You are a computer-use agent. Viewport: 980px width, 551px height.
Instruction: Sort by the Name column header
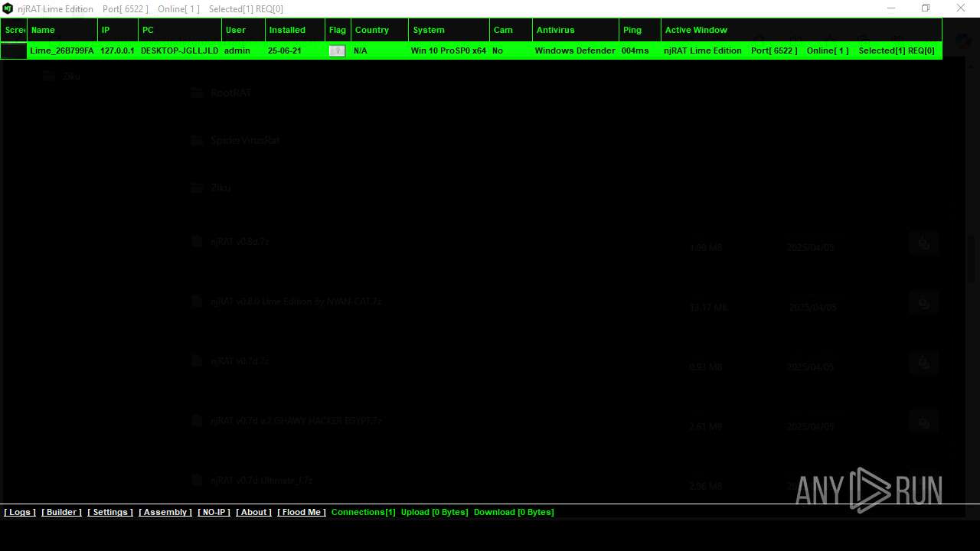(x=63, y=30)
